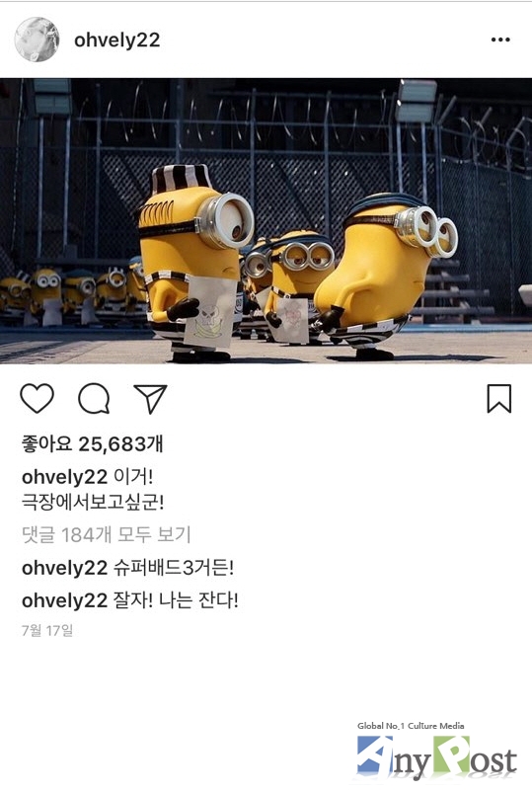Open ohvely22 username beside the 잘자! 나는 잔다! comment

(x=64, y=600)
